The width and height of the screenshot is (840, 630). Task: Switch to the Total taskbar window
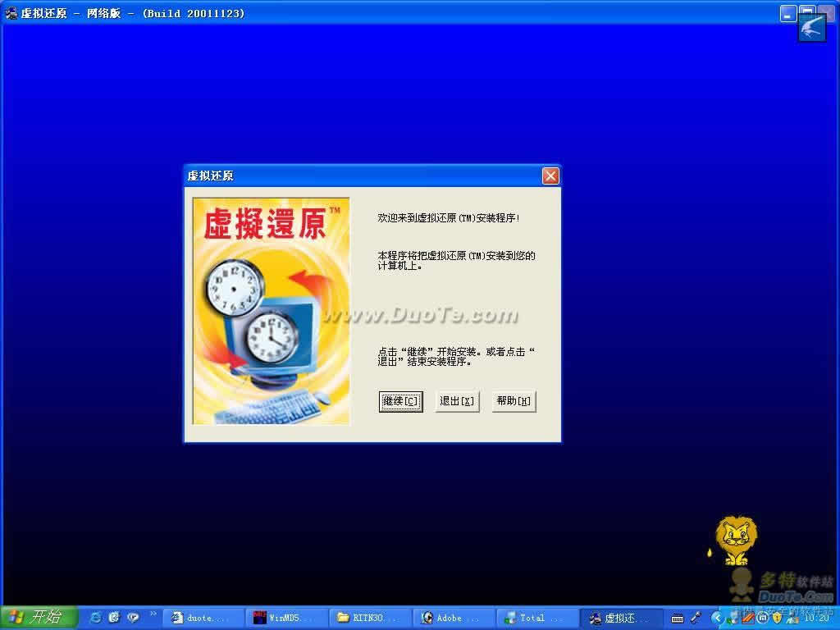(538, 619)
